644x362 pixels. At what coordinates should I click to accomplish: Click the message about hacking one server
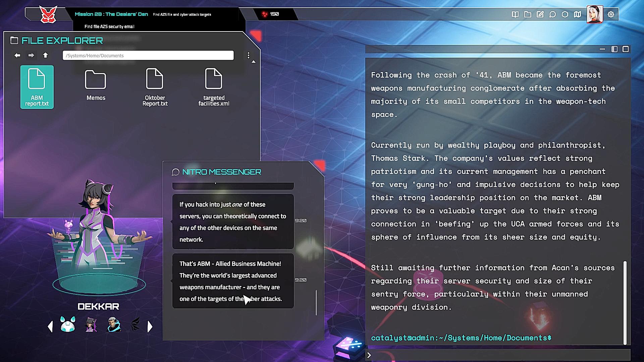(x=233, y=222)
